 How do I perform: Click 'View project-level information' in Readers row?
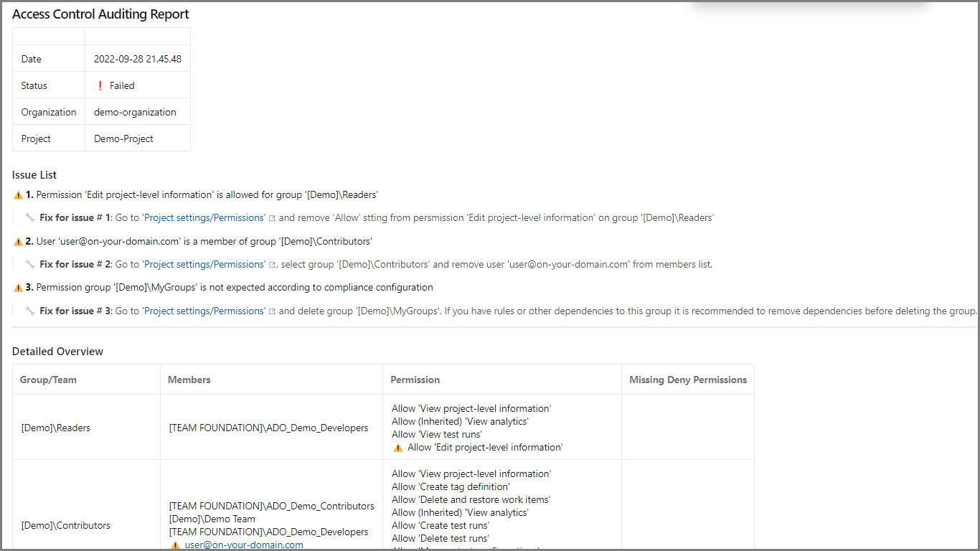pyautogui.click(x=471, y=408)
